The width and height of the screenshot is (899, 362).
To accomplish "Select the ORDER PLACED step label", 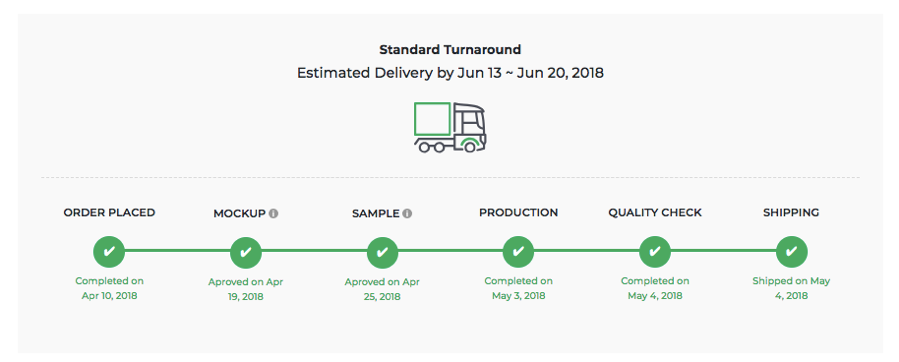I will [109, 213].
